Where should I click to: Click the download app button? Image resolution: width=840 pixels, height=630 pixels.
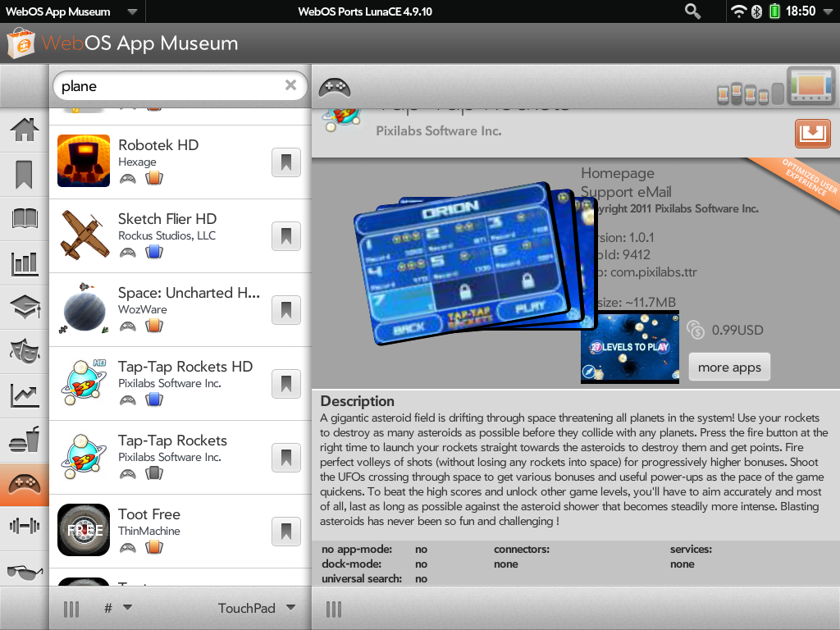coord(812,134)
